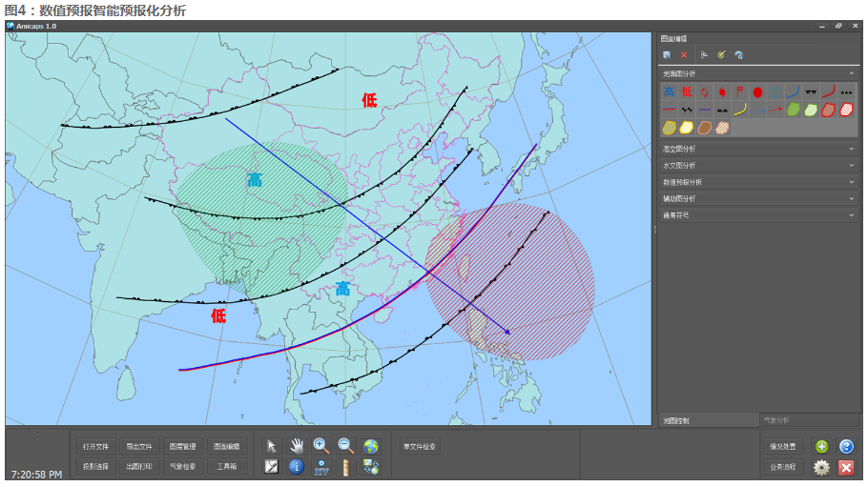Click the globe full-extent icon
This screenshot has width=868, height=487.
[x=371, y=446]
